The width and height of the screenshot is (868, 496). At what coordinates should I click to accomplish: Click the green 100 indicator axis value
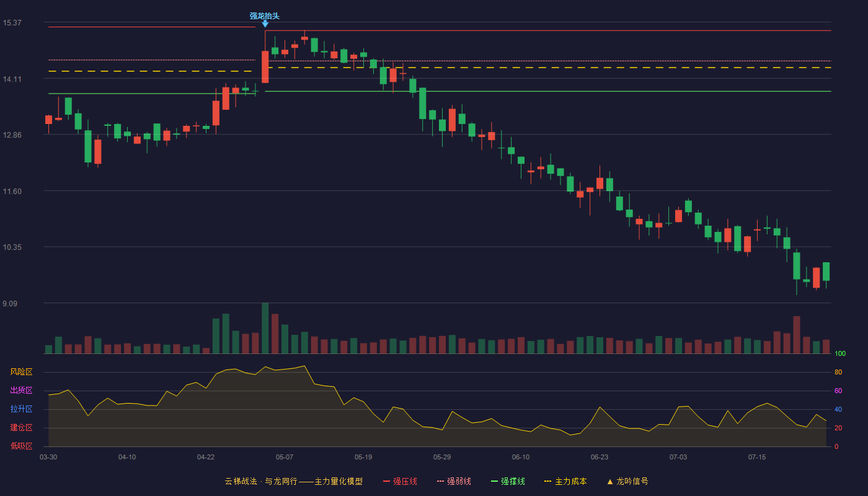(840, 354)
